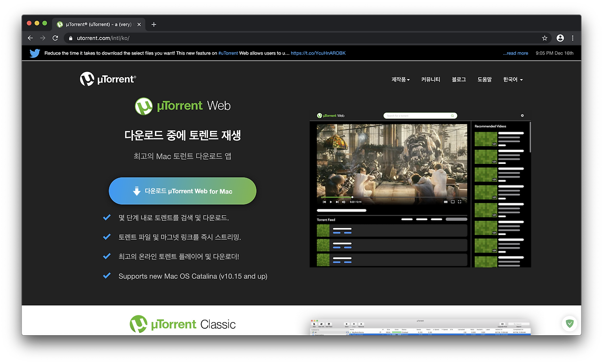The height and width of the screenshot is (364, 603).
Task: Click the browser back arrow
Action: click(x=30, y=38)
